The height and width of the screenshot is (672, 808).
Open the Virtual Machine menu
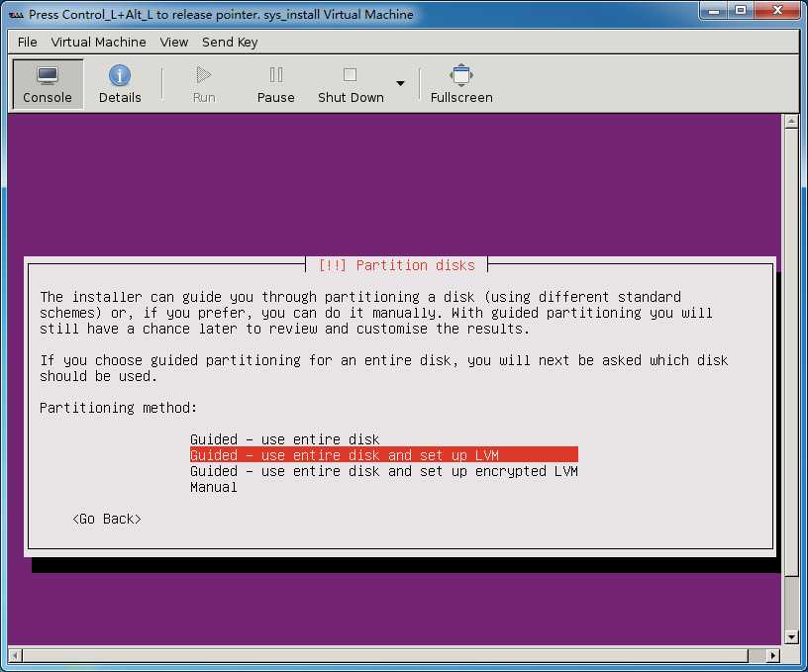click(98, 43)
